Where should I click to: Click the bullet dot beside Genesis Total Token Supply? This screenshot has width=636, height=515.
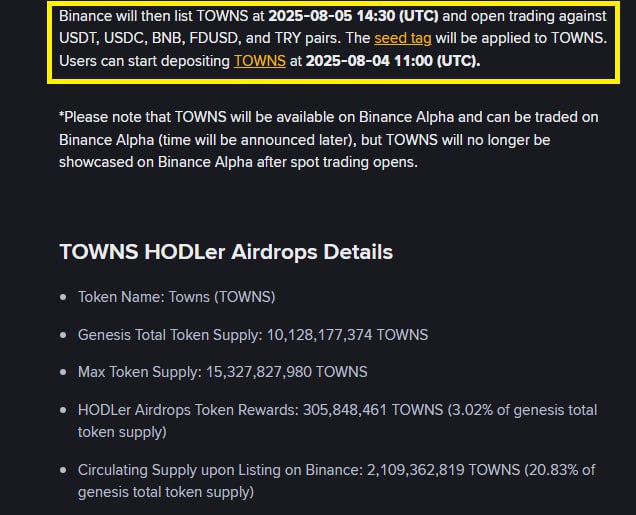63,335
